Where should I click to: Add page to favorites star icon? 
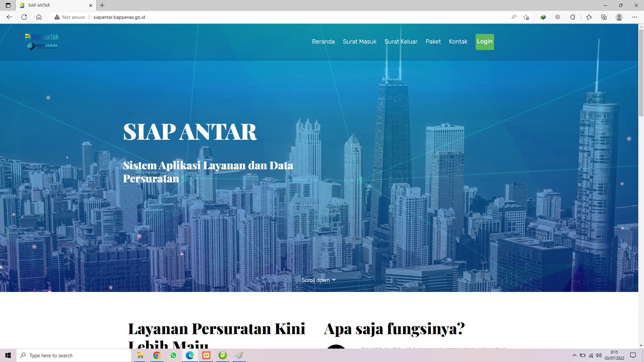(526, 17)
